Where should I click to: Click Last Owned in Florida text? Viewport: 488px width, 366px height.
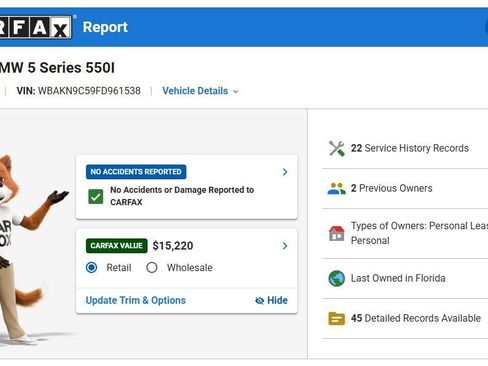398,278
